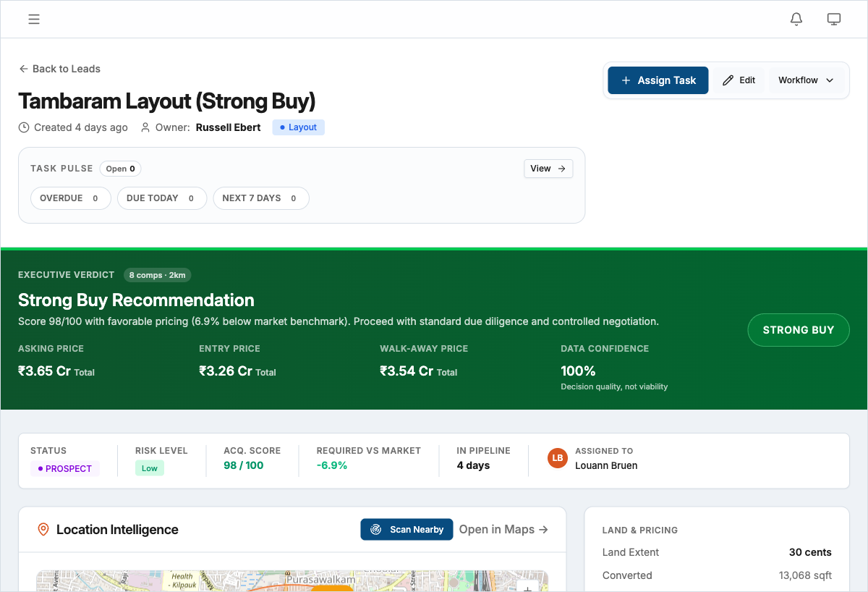Select the NEXT 7 DAYS chip
This screenshot has width=868, height=592.
pos(260,198)
